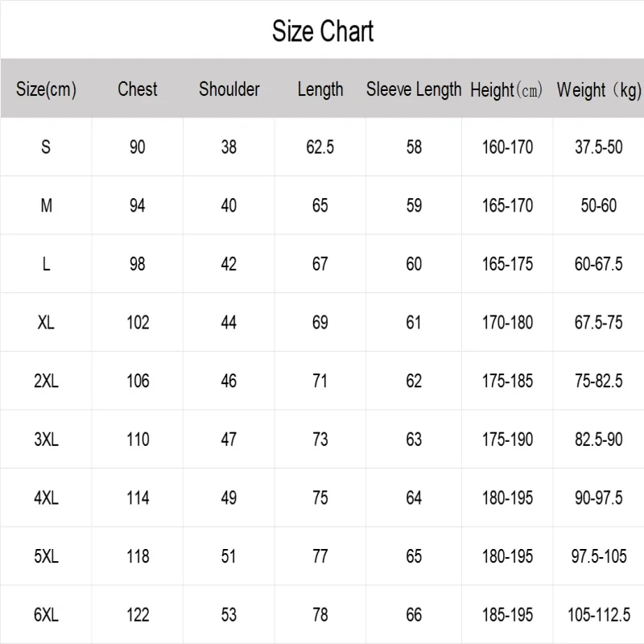Click chest value 102 for XL
Screen dimensions: 644x644
[138, 323]
